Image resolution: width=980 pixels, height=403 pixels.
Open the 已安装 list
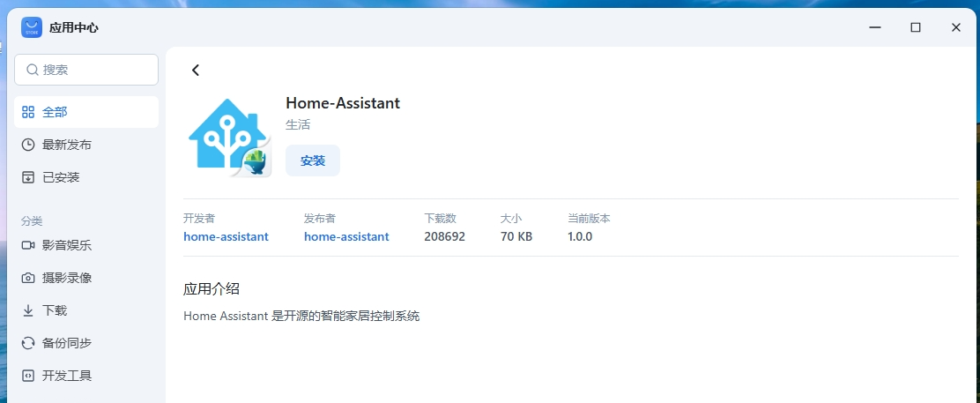pyautogui.click(x=86, y=177)
